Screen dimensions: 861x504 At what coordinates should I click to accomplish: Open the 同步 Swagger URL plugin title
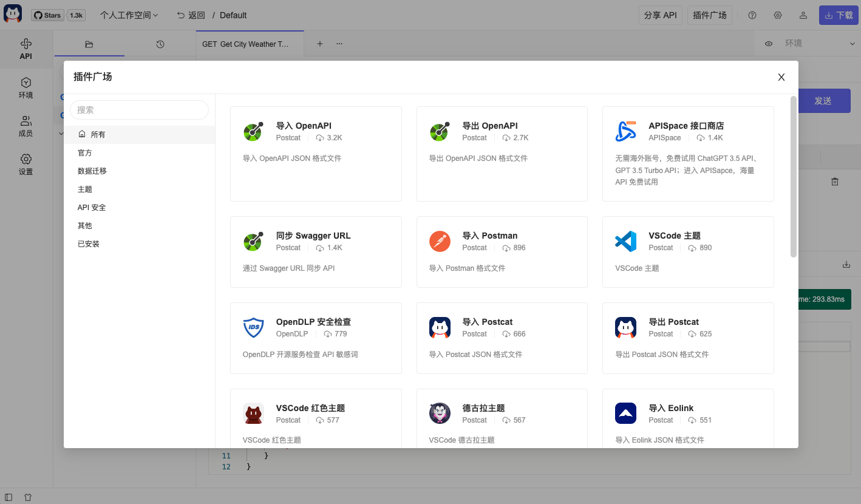[x=313, y=236]
